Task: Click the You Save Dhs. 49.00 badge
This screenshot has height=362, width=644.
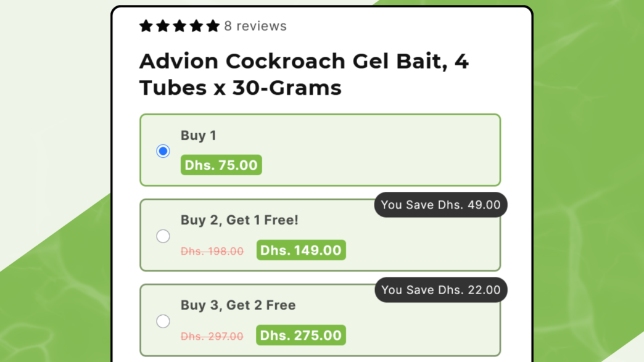Action: 440,205
